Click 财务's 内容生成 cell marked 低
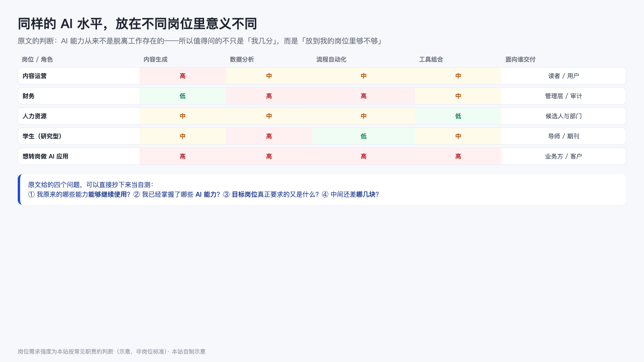The height and width of the screenshot is (362, 644). click(183, 96)
